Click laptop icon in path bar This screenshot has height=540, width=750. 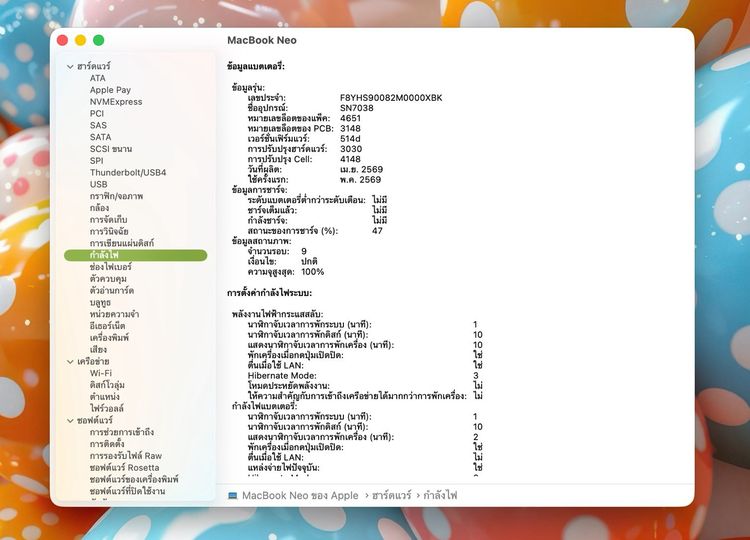pyautogui.click(x=233, y=496)
